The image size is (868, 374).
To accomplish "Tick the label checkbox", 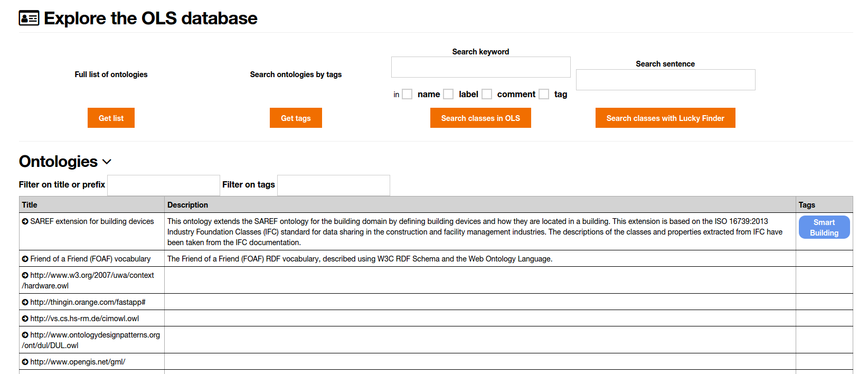I will coord(448,94).
